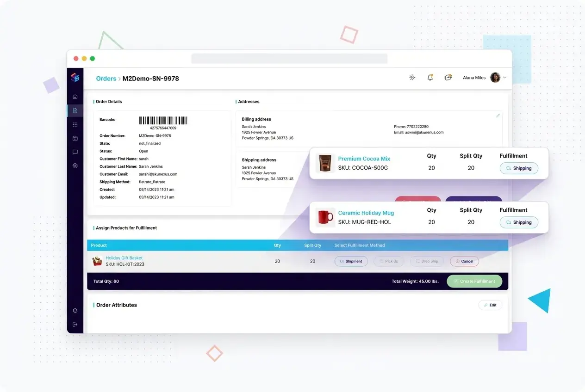Open the Home dashboard from the sidebar
This screenshot has height=392, width=585.
75,97
